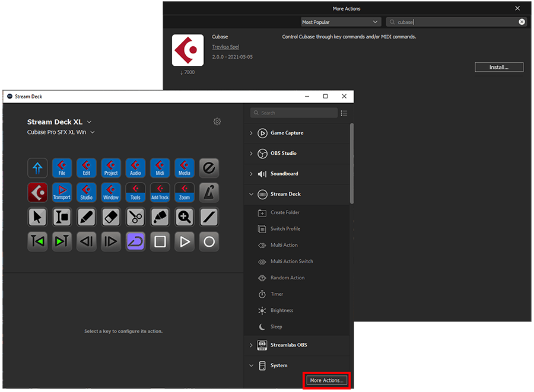The height and width of the screenshot is (392, 534).
Task: Click Install for the Cubase plugin
Action: (498, 66)
